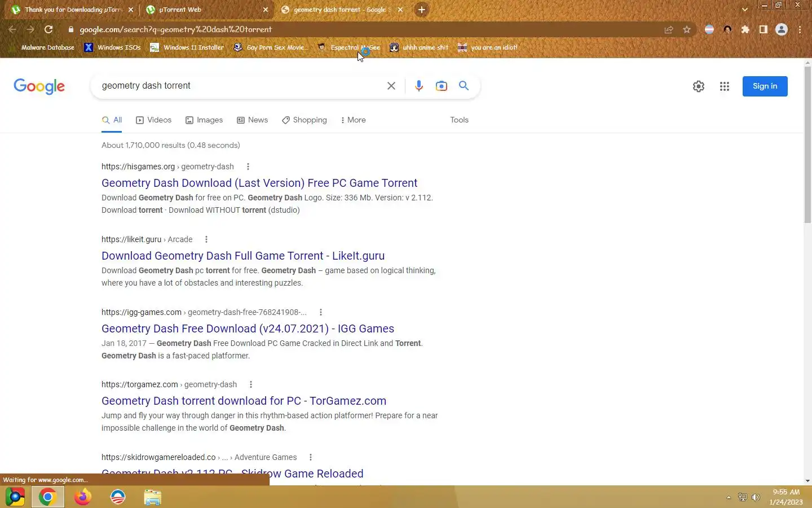812x508 pixels.
Task: Open the tab search dropdown arrow
Action: click(744, 10)
